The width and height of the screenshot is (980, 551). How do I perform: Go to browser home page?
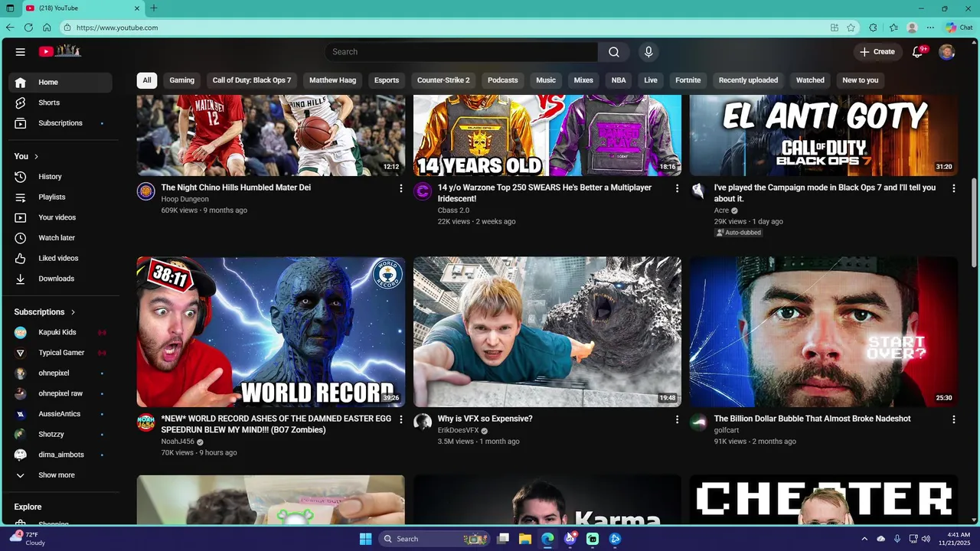[x=47, y=28]
